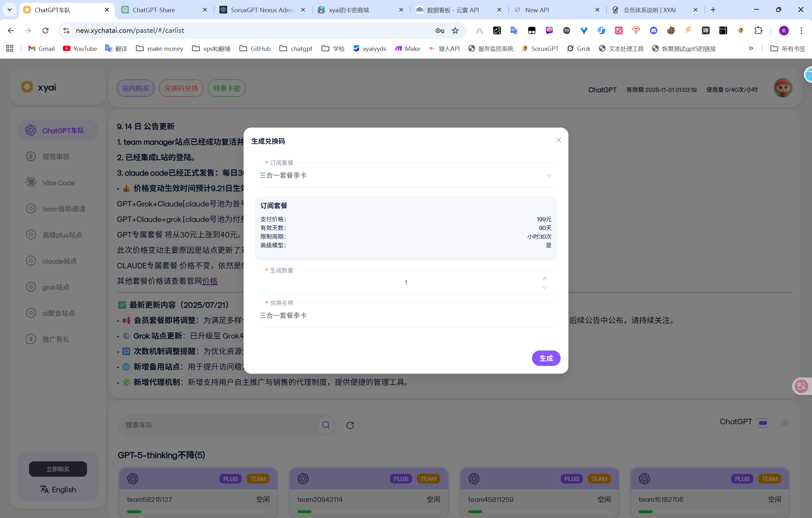Open team自助邀请 from the sidebar

(x=31, y=208)
